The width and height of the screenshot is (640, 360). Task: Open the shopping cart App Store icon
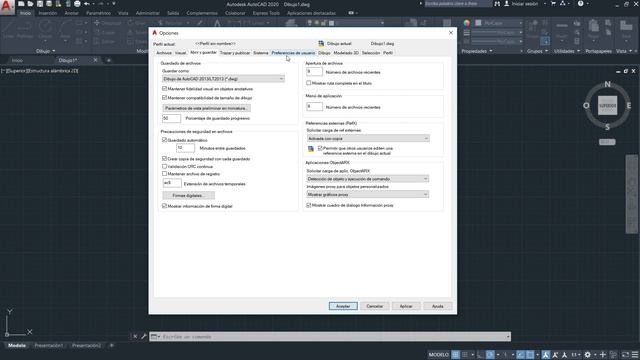coord(553,4)
